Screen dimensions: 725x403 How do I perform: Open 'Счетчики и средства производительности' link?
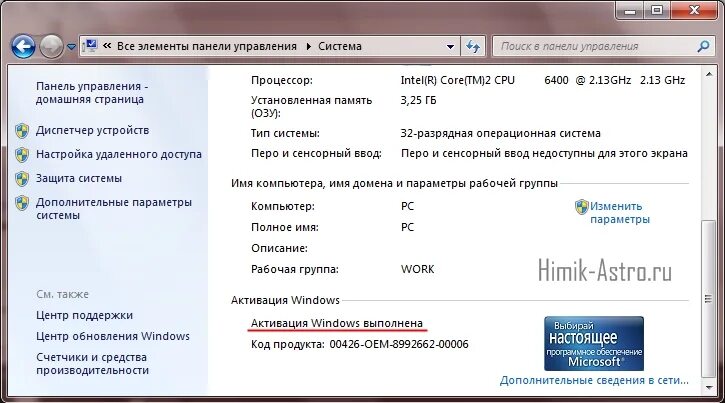point(92,363)
